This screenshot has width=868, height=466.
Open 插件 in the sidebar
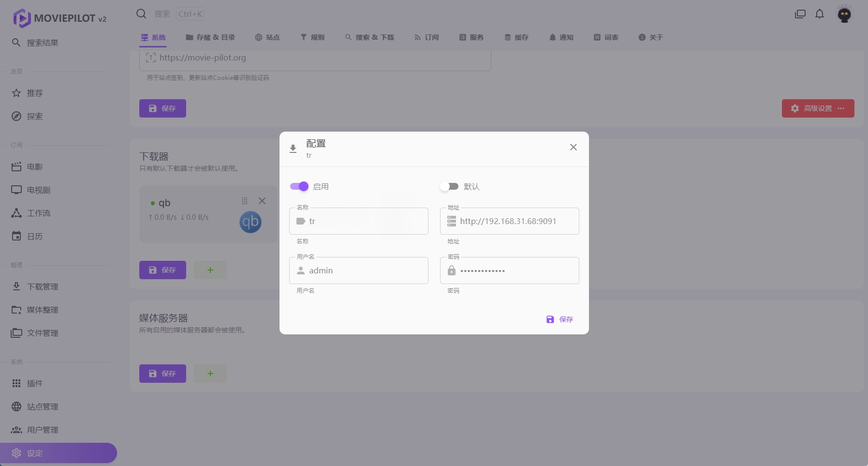(x=59, y=383)
